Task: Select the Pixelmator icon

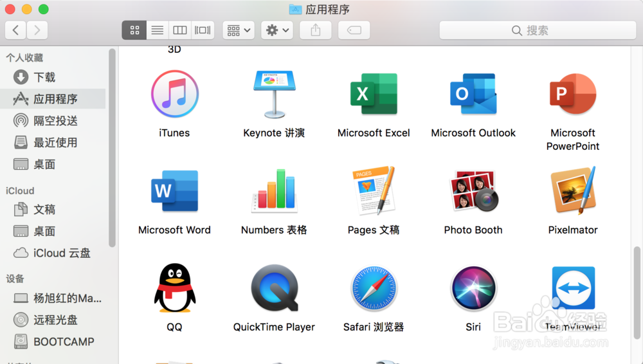Action: coord(573,191)
